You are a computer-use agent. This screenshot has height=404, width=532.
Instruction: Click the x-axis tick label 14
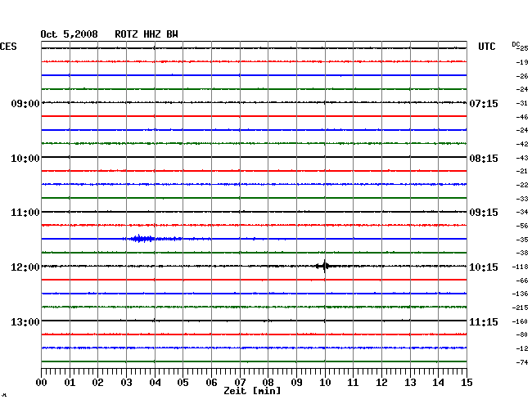[x=438, y=382]
